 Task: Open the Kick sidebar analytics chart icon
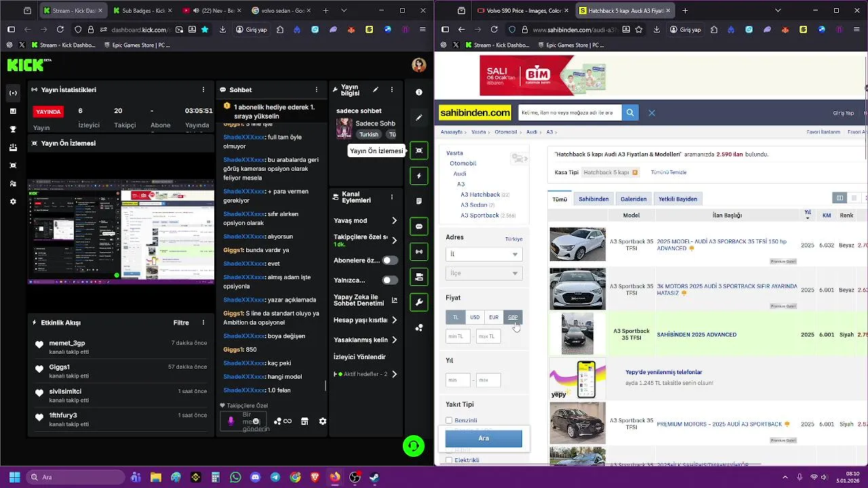[13, 111]
